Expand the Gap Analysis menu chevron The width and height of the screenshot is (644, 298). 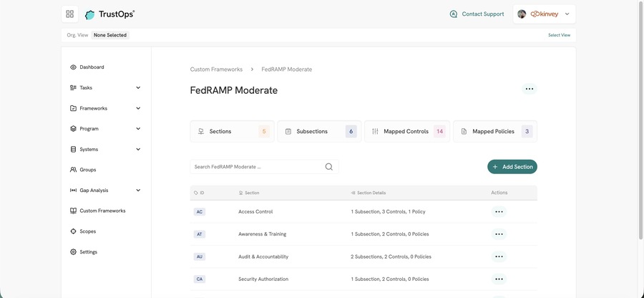coord(138,191)
